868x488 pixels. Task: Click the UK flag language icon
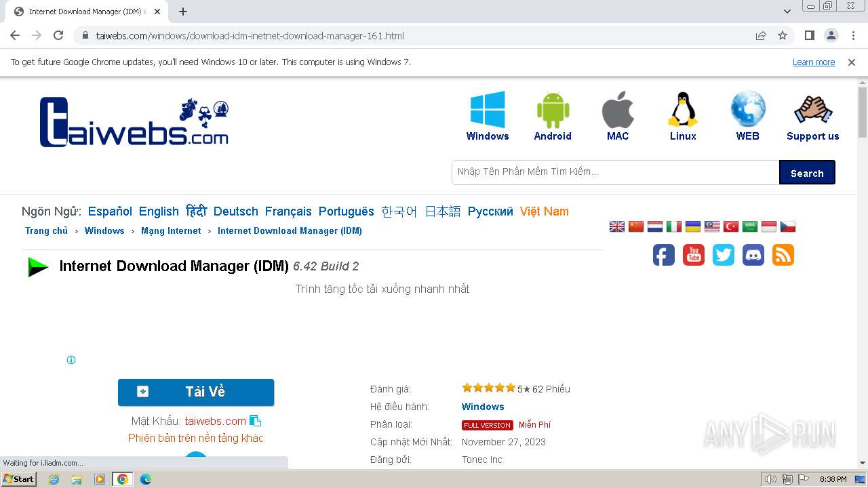617,226
